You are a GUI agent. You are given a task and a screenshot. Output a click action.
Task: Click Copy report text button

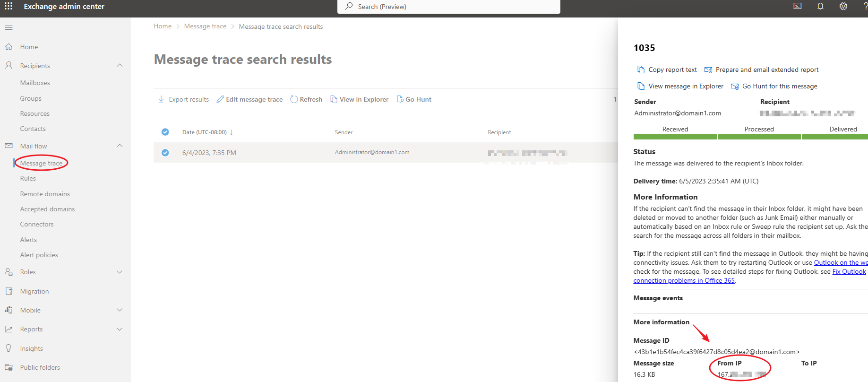(x=667, y=69)
